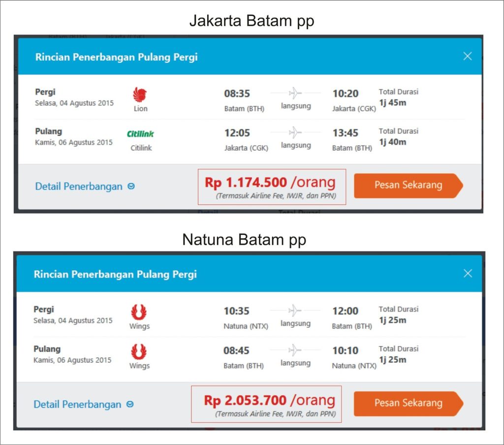504x445 pixels.
Task: Click airplane icon on Batam–Natuna return flight
Action: click(x=295, y=350)
